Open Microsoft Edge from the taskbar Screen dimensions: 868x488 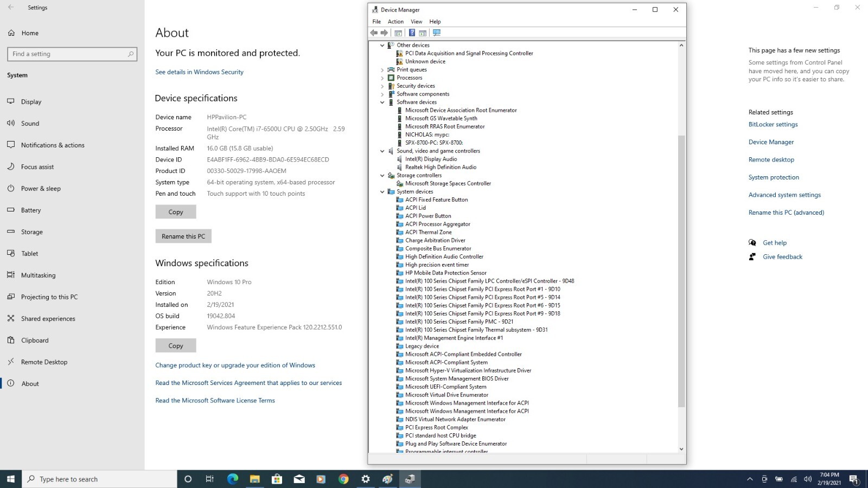click(233, 479)
